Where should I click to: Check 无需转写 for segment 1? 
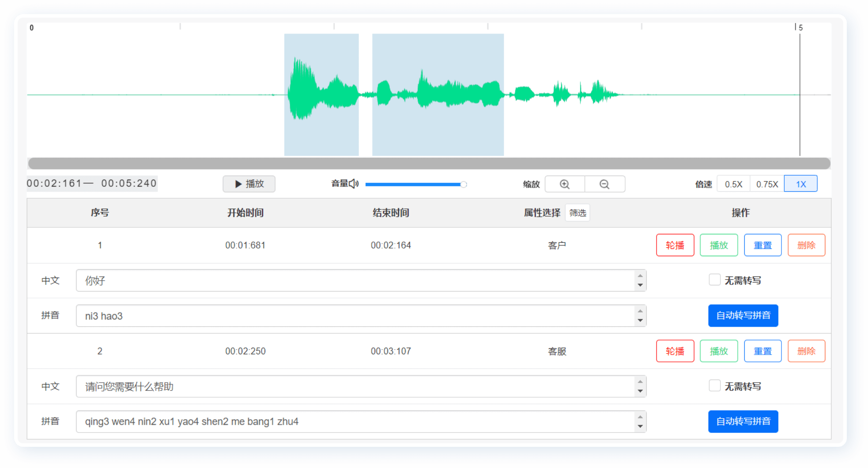[x=714, y=280]
